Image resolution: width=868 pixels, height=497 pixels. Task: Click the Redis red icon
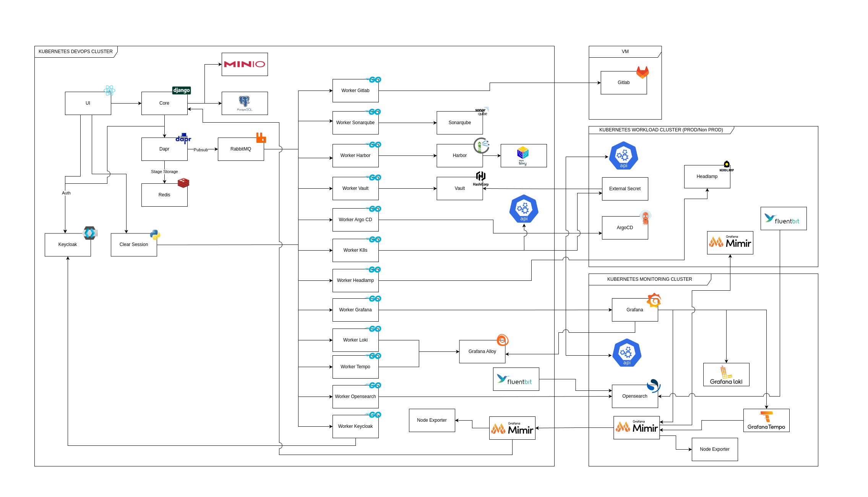[x=183, y=183]
